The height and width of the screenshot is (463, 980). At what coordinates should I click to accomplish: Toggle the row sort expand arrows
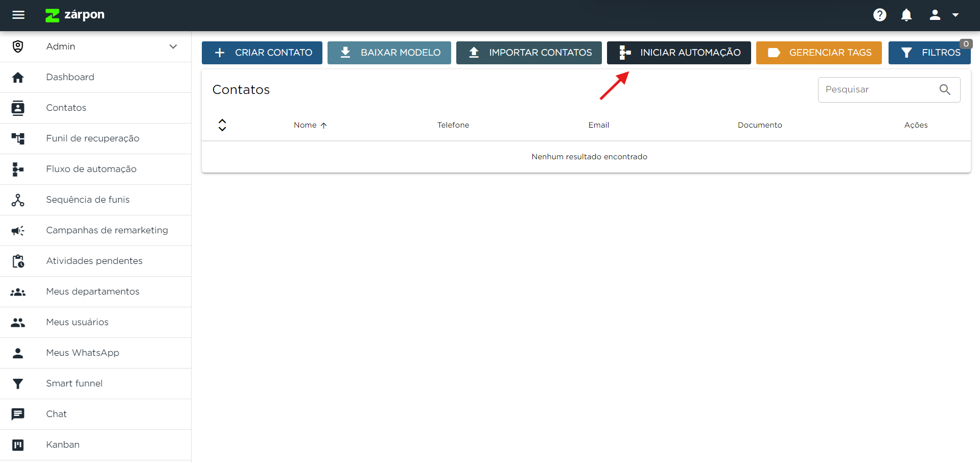pos(222,125)
